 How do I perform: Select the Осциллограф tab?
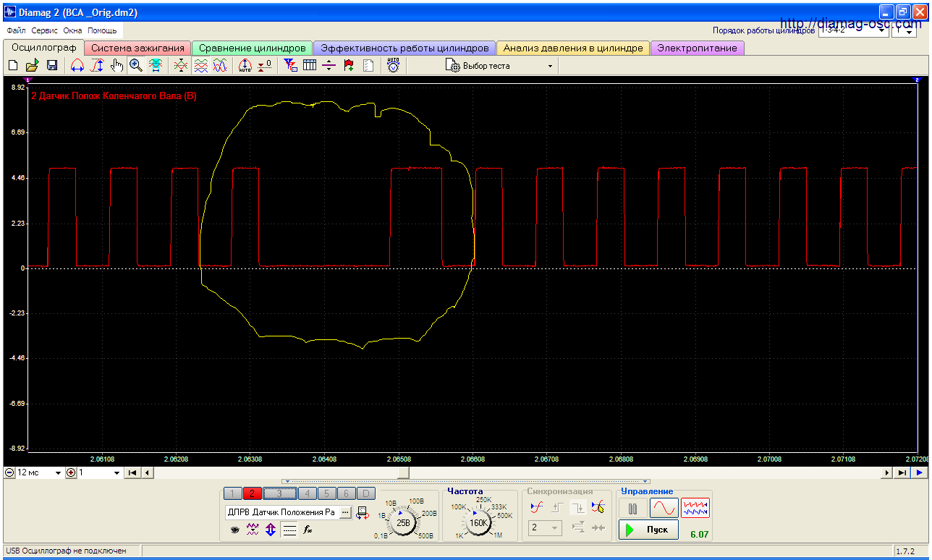pyautogui.click(x=44, y=48)
